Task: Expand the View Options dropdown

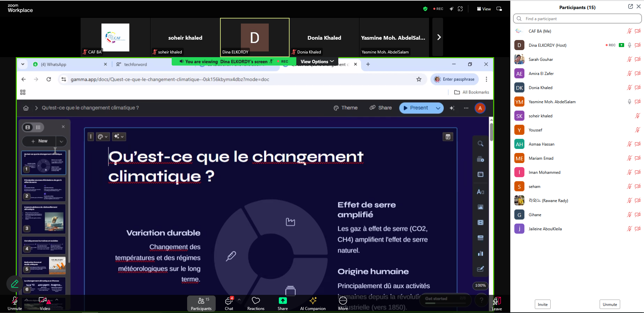Action: [317, 62]
